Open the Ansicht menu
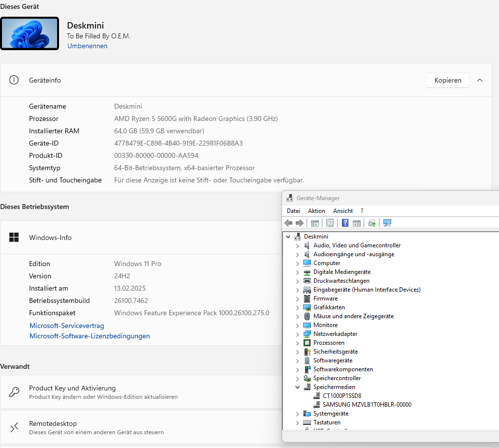The height and width of the screenshot is (448, 499). tap(343, 211)
